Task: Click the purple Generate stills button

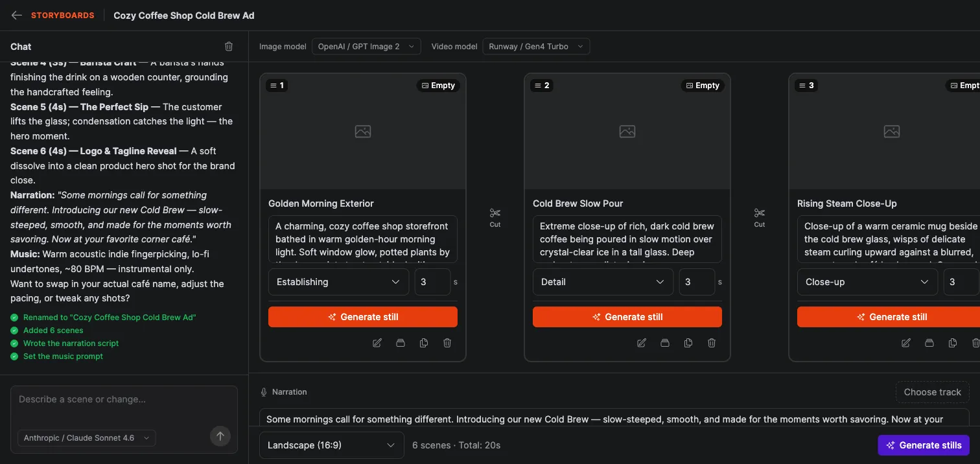Action: click(924, 445)
